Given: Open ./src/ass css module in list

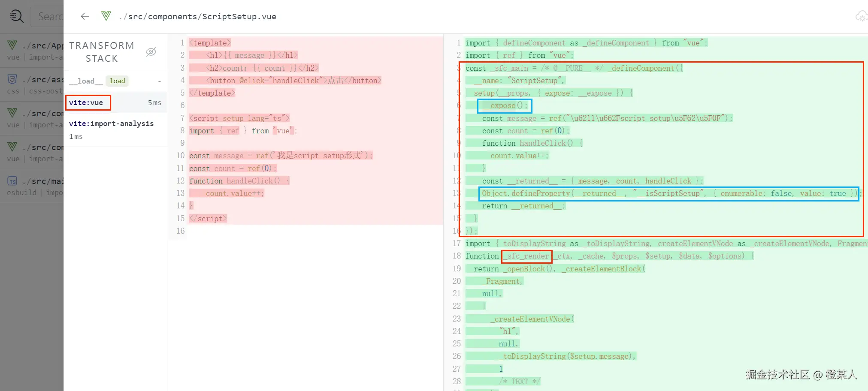Looking at the screenshot, I should (32, 84).
